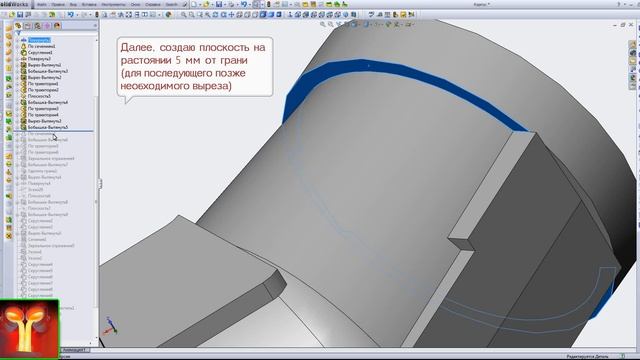Click the help question mark in title bar
Screen dimensions: 640x360
619,4
